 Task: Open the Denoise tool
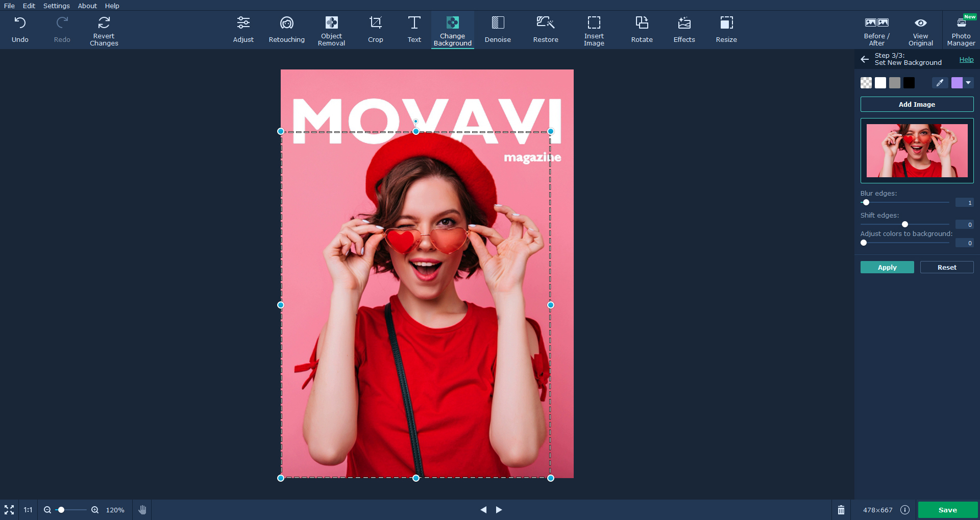(x=498, y=30)
